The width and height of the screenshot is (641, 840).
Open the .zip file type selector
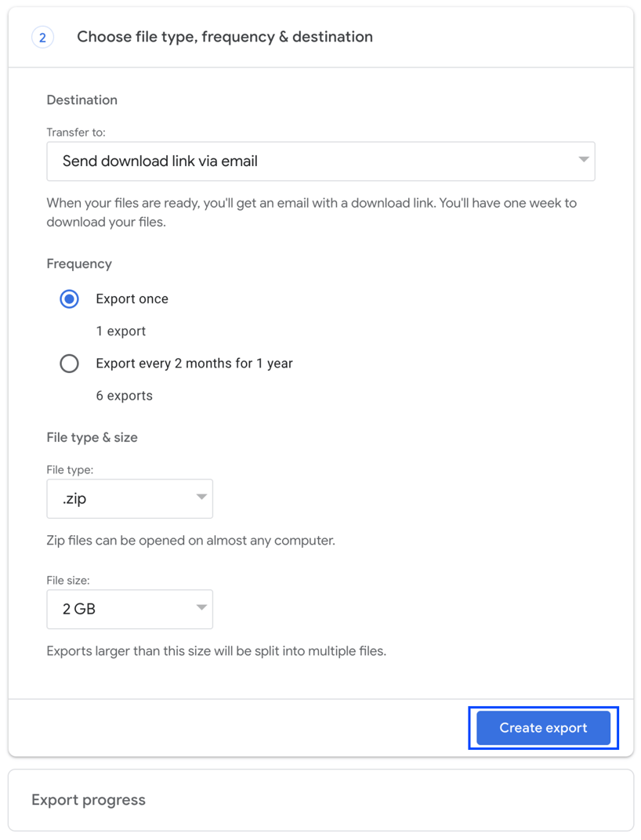(x=129, y=498)
